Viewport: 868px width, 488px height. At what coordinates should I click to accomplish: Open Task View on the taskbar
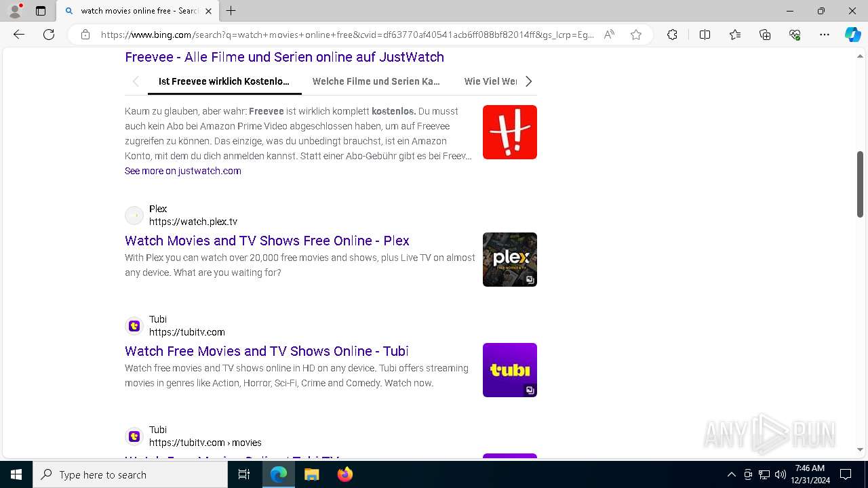[244, 474]
